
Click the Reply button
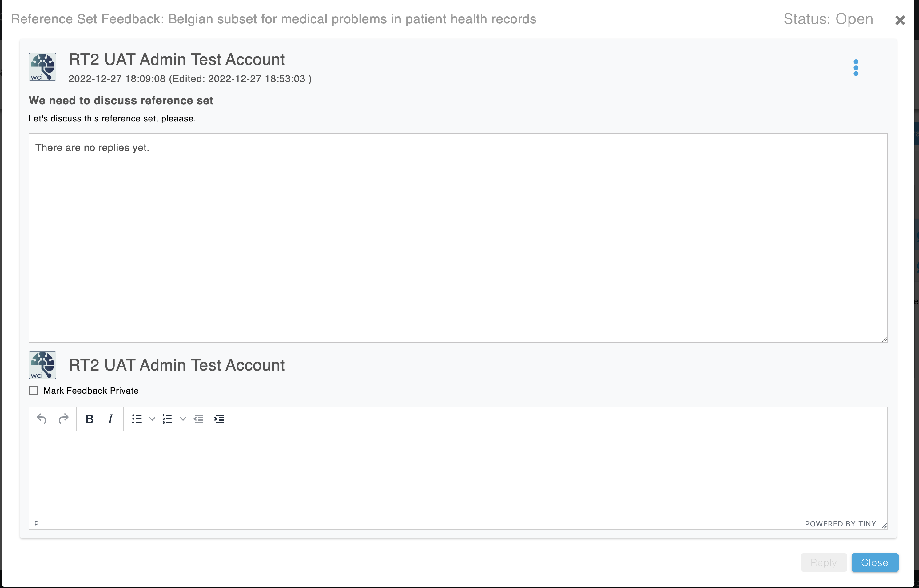pyautogui.click(x=824, y=562)
